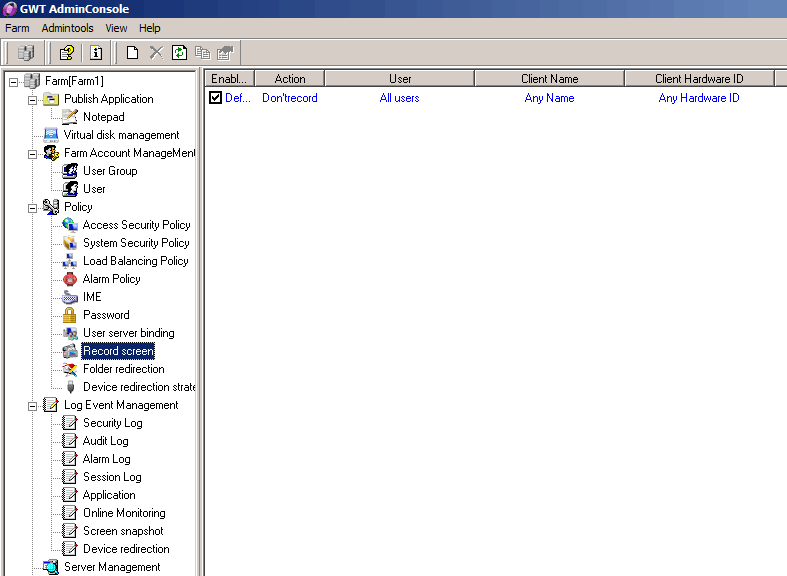The height and width of the screenshot is (576, 787).
Task: Create new item with blank page icon
Action: [x=132, y=53]
